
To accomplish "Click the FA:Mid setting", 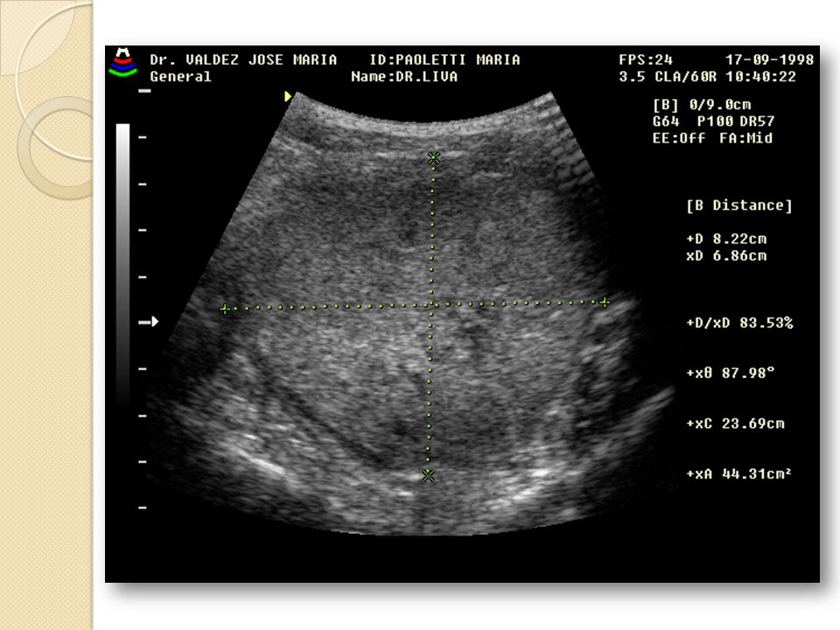I will 746,138.
